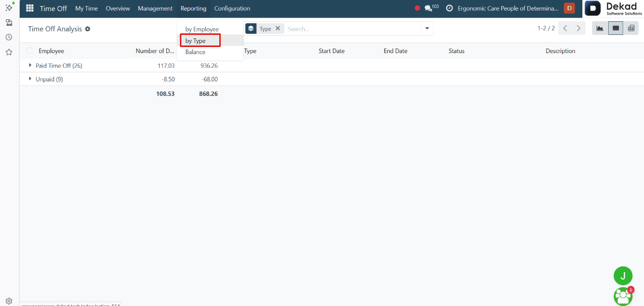Click the red recording status dot
The height and width of the screenshot is (306, 644).
[417, 8]
